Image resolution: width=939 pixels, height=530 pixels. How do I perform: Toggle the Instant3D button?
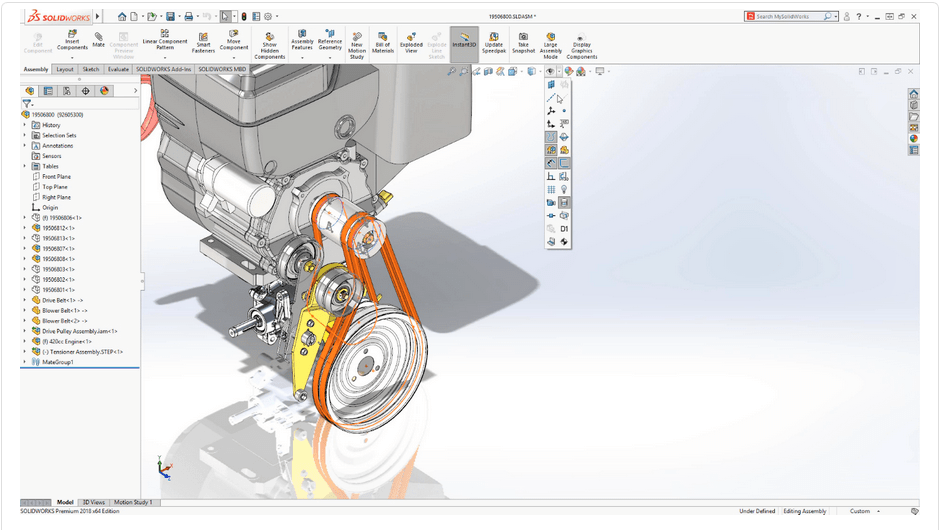coord(464,42)
